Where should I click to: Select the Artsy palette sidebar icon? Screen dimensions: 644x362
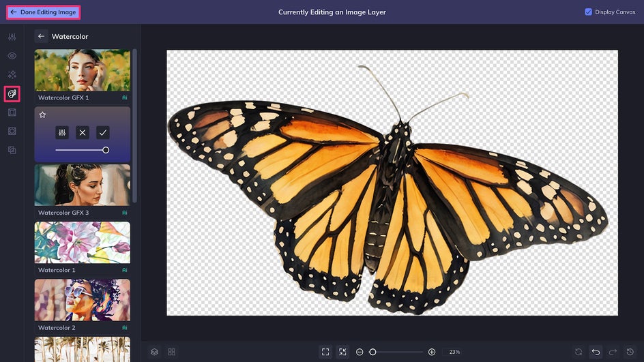(x=12, y=94)
